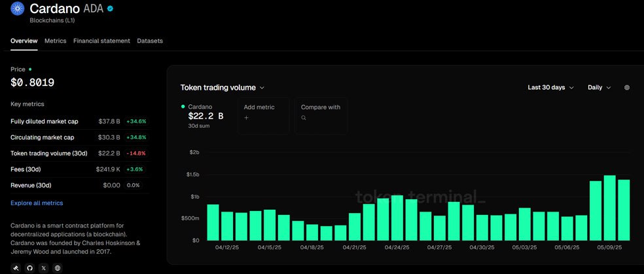Open the Cardano GitHub icon link
Viewport: 644px width, 274px height.
point(29,267)
